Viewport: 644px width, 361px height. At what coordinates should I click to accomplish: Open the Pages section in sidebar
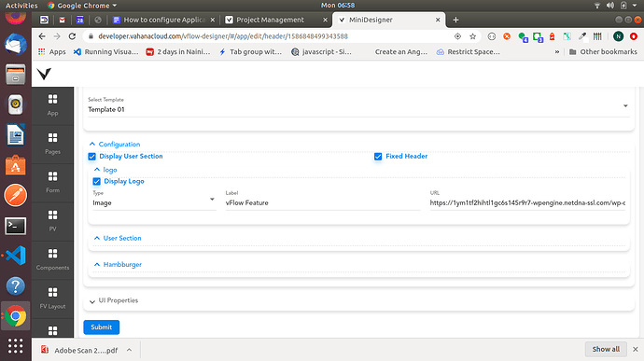pyautogui.click(x=52, y=145)
